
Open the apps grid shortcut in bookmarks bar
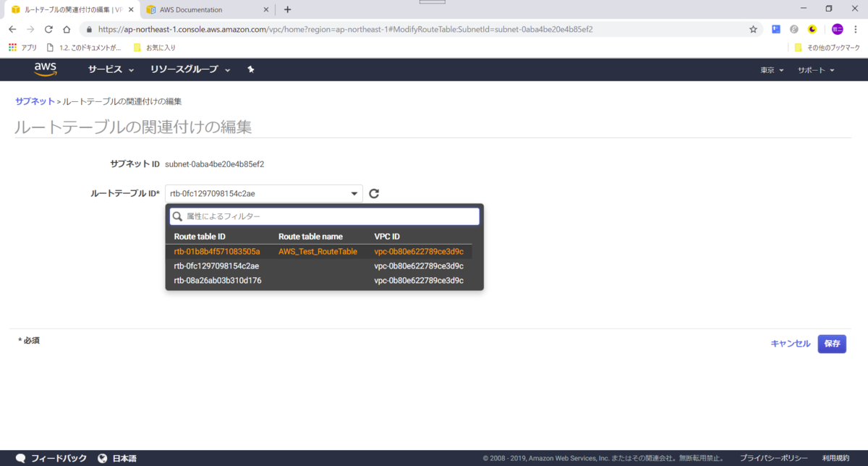12,48
